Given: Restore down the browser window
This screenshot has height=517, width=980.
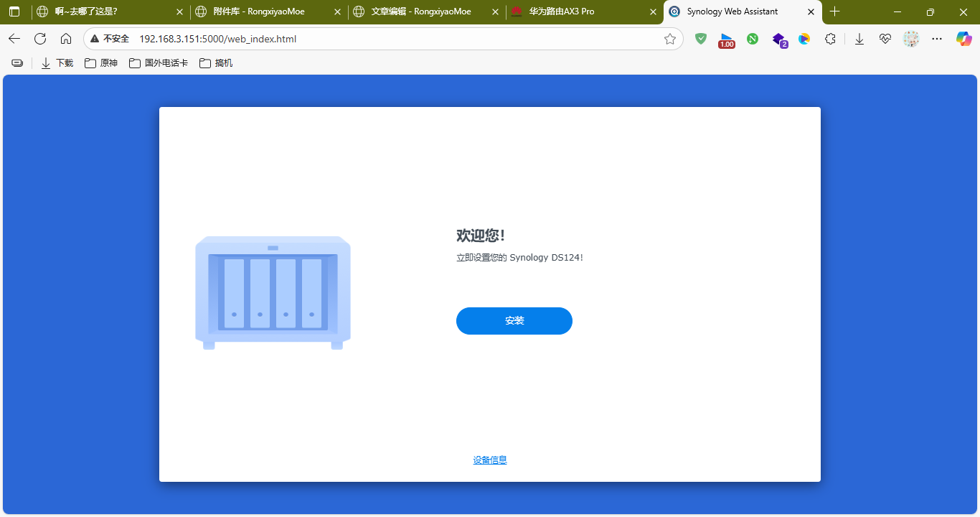Looking at the screenshot, I should pyautogui.click(x=930, y=11).
